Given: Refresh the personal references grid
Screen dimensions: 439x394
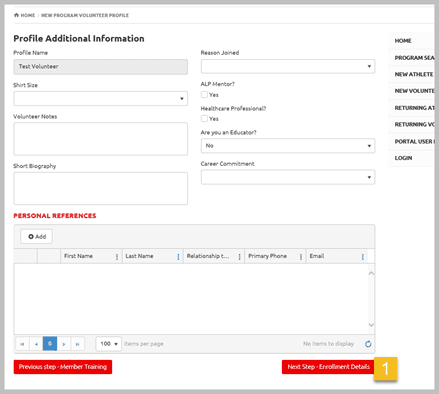Looking at the screenshot, I should pyautogui.click(x=368, y=344).
